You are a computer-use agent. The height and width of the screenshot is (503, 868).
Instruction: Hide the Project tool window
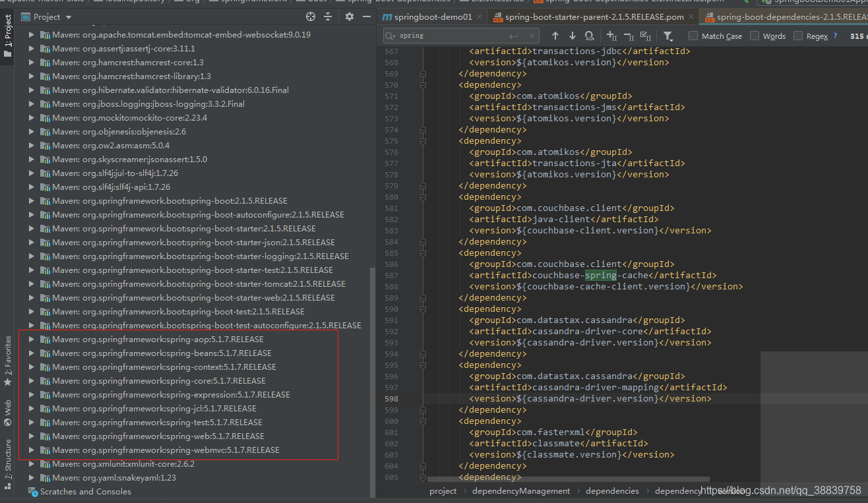(366, 17)
